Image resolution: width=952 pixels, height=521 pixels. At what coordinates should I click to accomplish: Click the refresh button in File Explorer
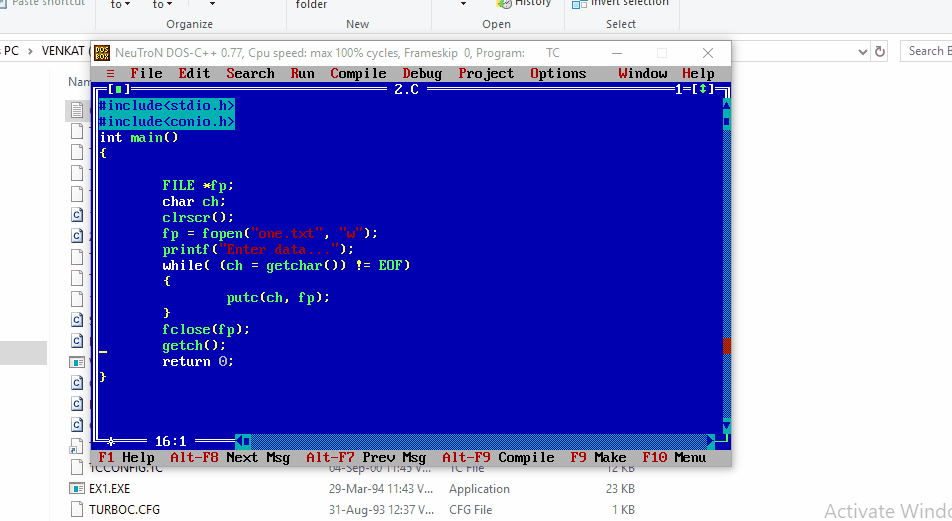pyautogui.click(x=880, y=51)
